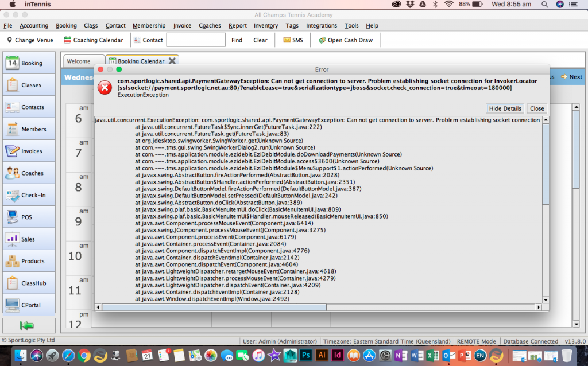Click the green collapse-sidebar arrow button
This screenshot has height=366, width=588.
click(x=29, y=325)
